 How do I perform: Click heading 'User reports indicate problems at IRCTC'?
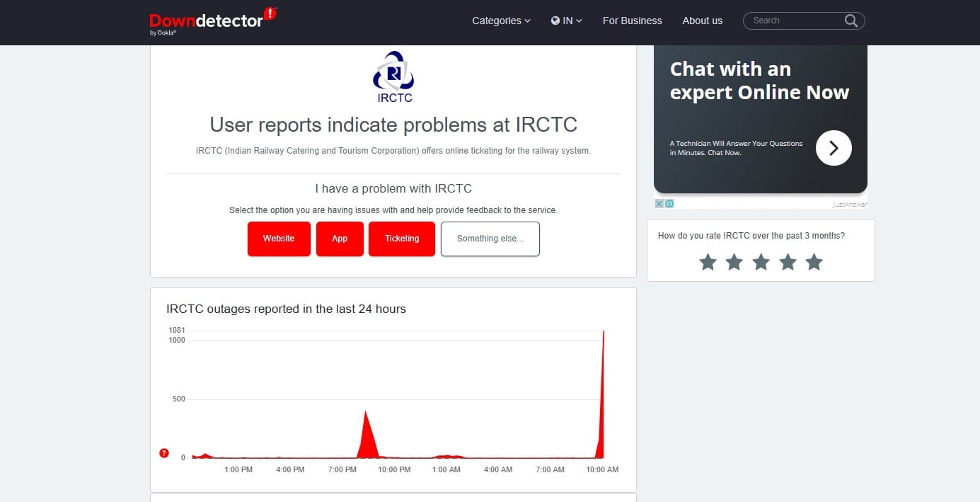click(393, 125)
